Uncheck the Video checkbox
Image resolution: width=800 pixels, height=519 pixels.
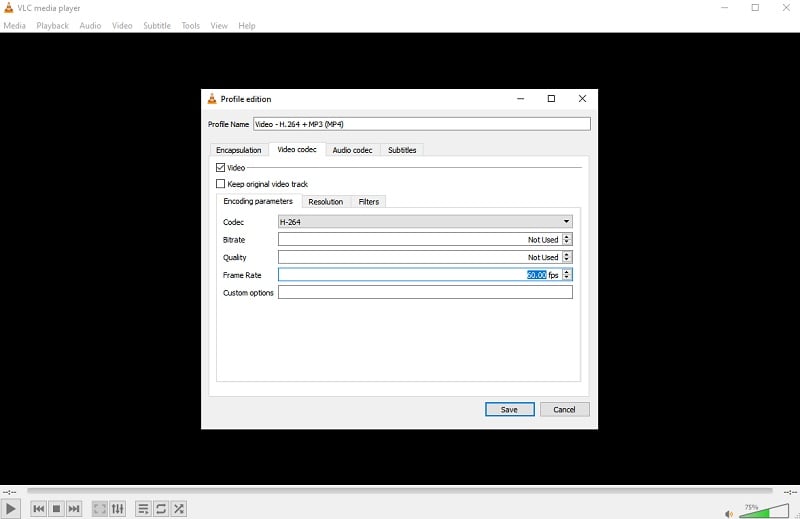220,167
